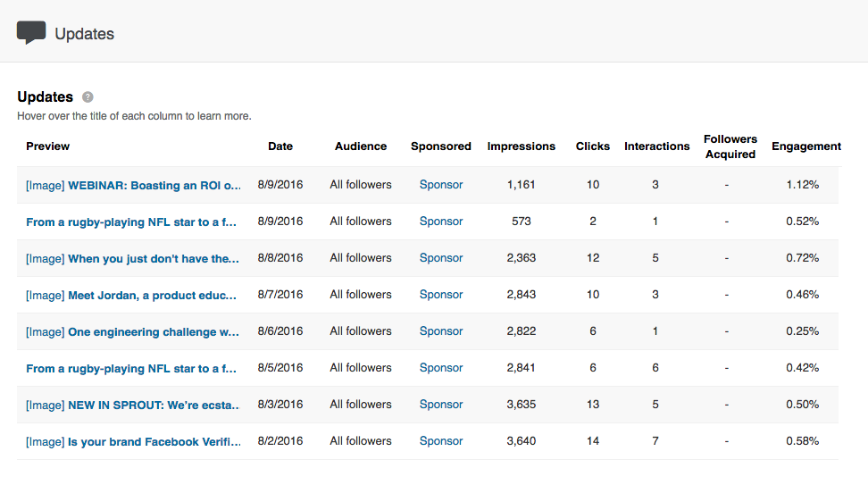The image size is (868, 485).
Task: Open the NEW IN SPROUT update
Action: 133,405
